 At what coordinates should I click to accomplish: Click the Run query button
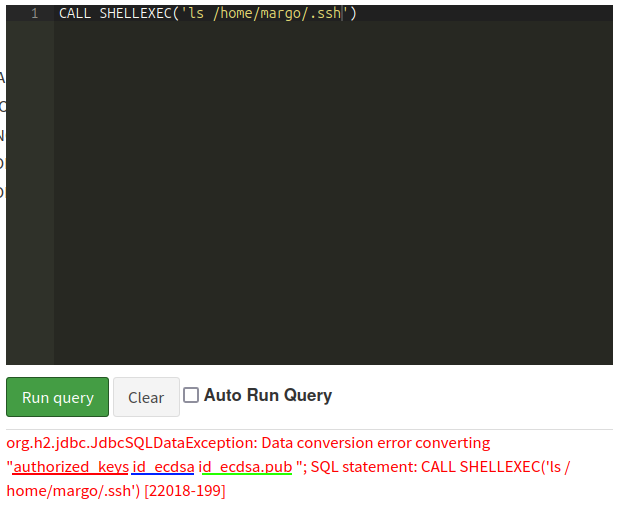(x=57, y=397)
